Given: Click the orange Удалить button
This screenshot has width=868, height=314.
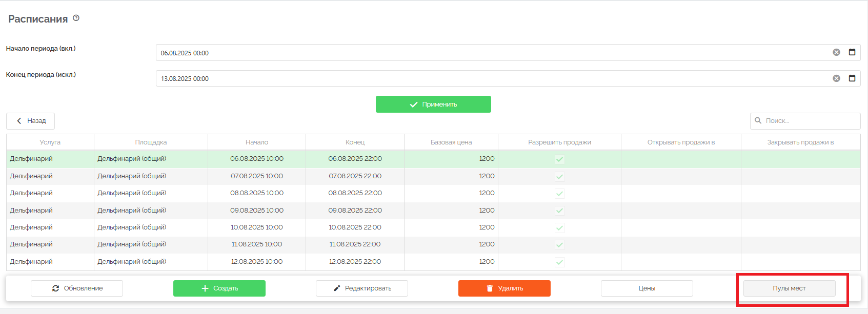Looking at the screenshot, I should coord(504,288).
